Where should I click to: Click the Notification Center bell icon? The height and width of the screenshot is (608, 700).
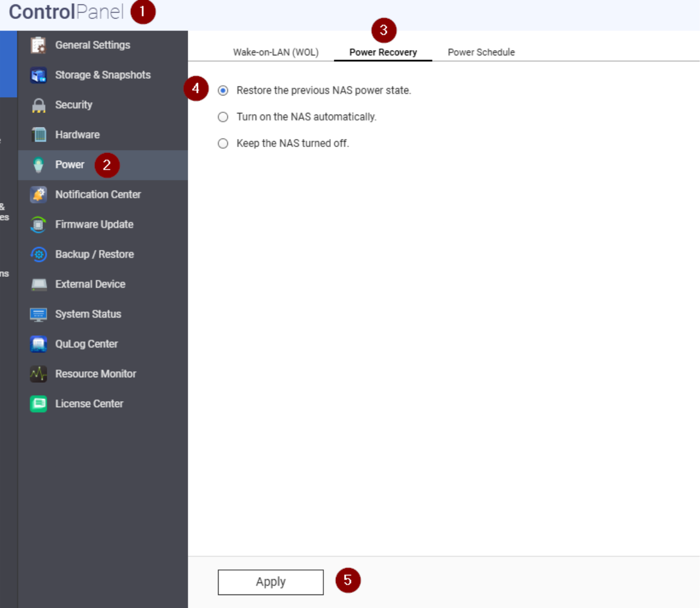39,194
